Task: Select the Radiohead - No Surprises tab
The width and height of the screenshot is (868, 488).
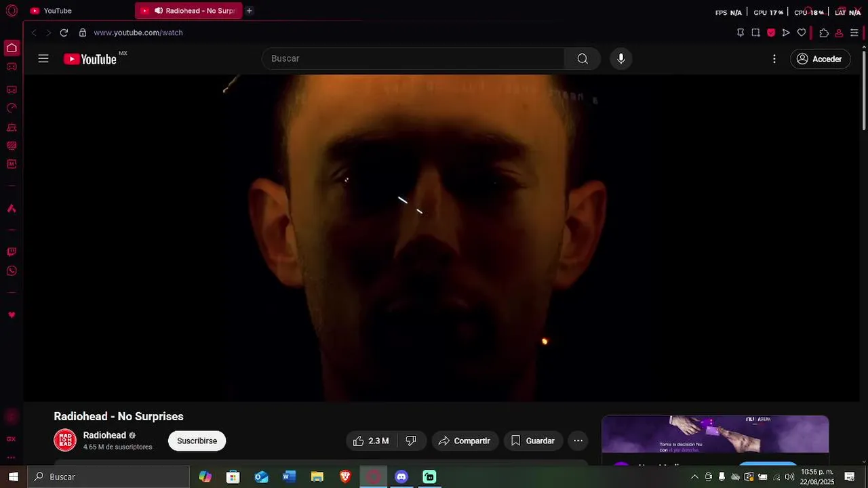Action: [x=189, y=11]
